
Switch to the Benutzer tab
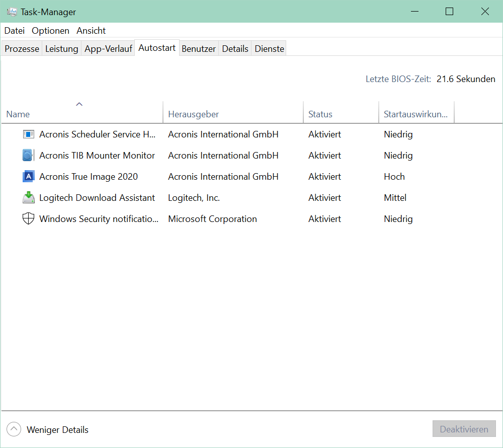[x=199, y=48]
